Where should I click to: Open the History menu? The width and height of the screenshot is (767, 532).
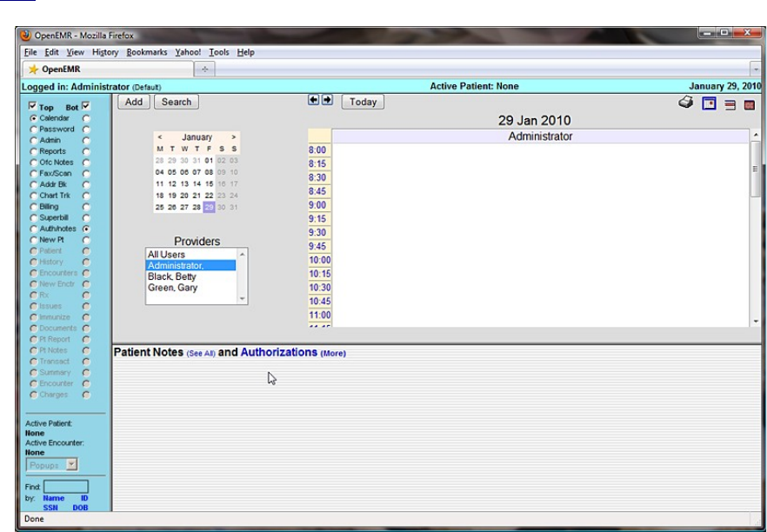click(x=105, y=52)
